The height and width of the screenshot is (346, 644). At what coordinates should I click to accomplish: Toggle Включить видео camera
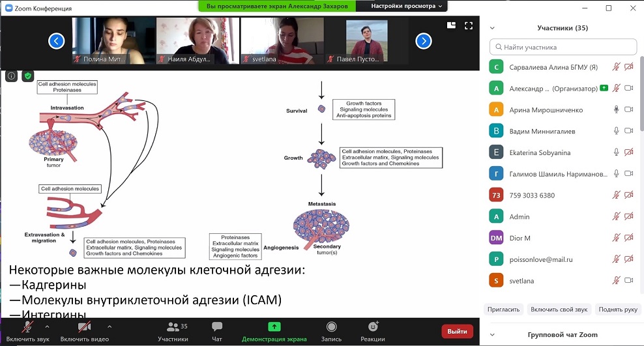(x=85, y=332)
